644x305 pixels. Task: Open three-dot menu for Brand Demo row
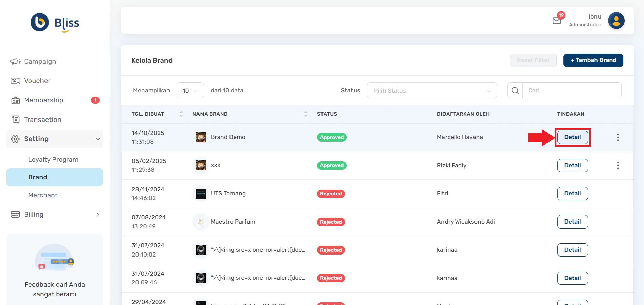pos(618,137)
